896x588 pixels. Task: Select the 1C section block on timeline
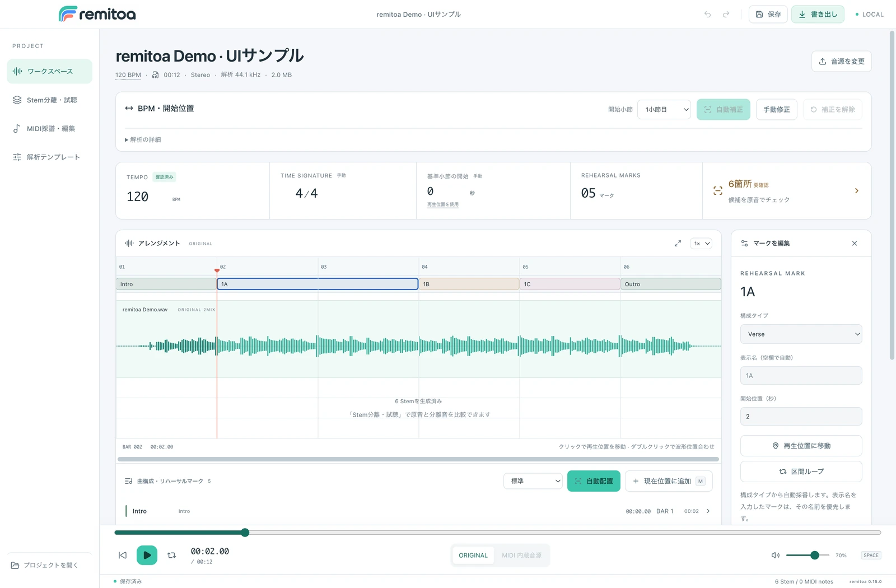[570, 284]
